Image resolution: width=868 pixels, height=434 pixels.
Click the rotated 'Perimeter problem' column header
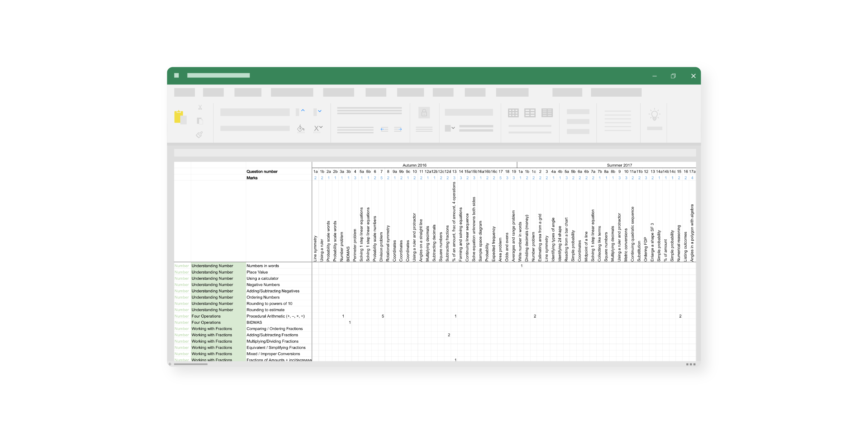[x=355, y=245]
